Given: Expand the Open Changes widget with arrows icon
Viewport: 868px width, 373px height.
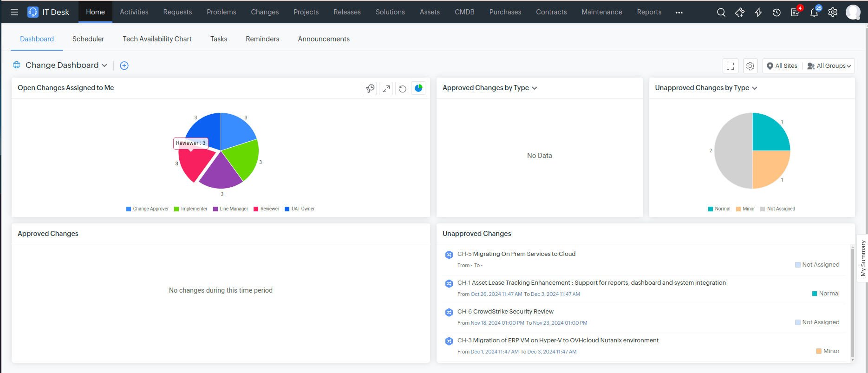Looking at the screenshot, I should click(386, 88).
